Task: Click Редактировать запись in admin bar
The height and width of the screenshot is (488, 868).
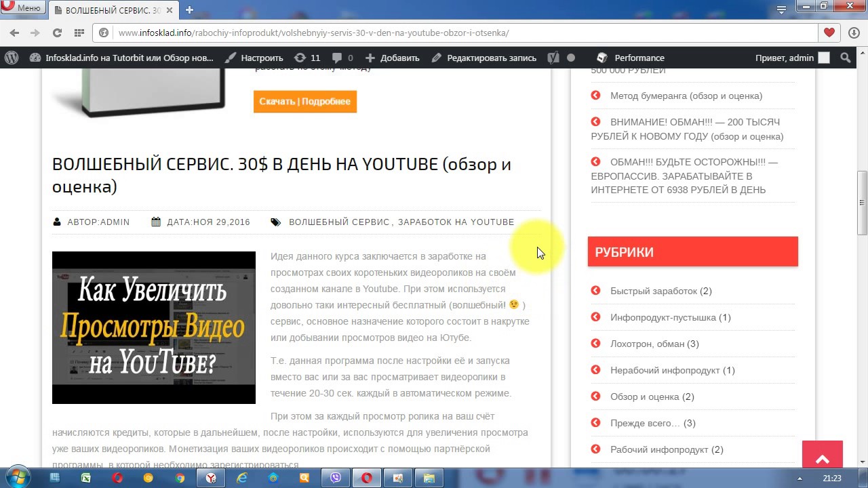Action: pyautogui.click(x=484, y=58)
